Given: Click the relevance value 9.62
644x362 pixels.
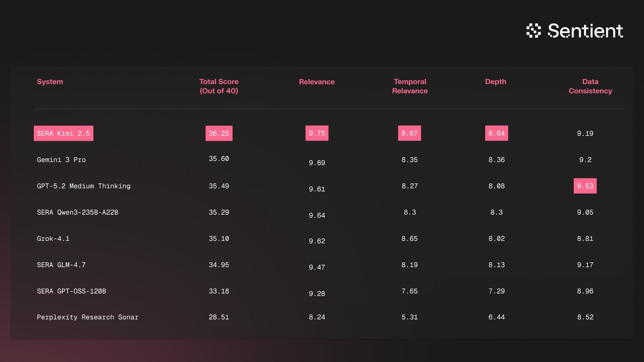Looking at the screenshot, I should tap(317, 241).
